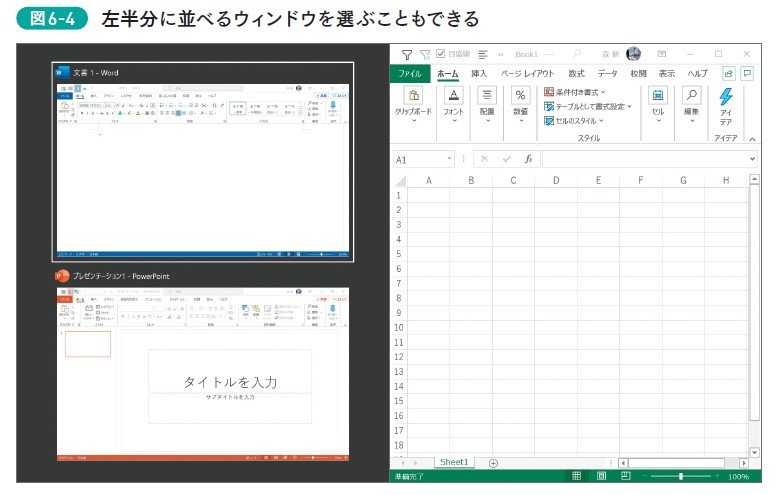Click the Clear Filter icon in Excel's title bar
The height and width of the screenshot is (495, 778).
click(425, 55)
